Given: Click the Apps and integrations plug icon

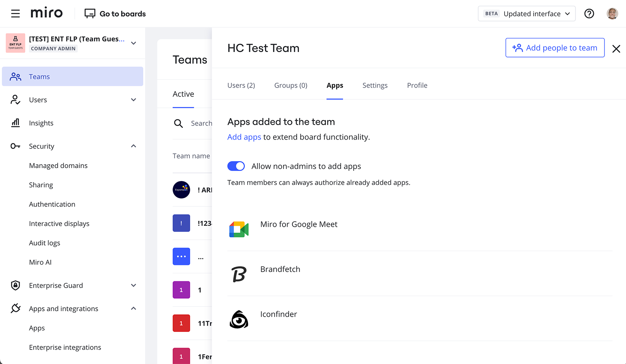Looking at the screenshot, I should (15, 308).
